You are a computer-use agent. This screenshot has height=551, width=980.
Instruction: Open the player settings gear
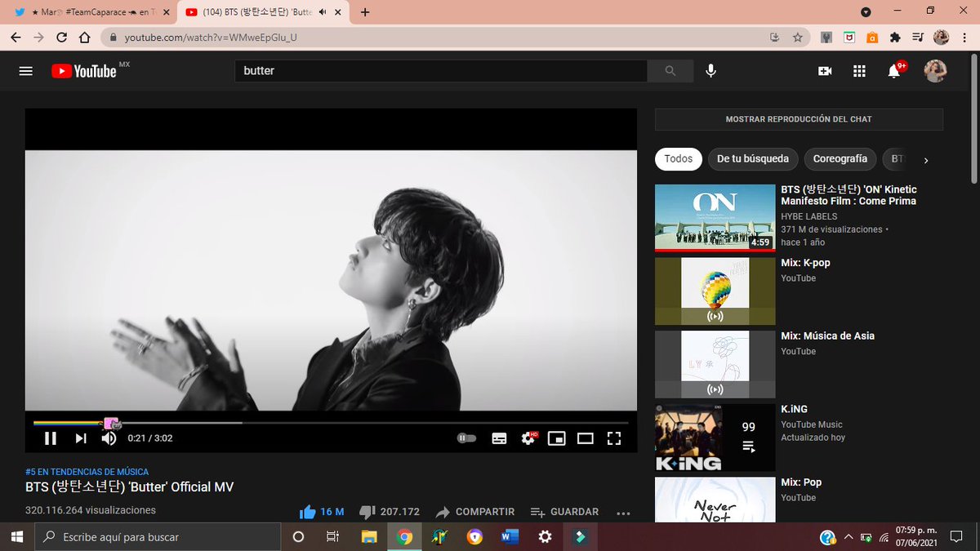tap(528, 438)
